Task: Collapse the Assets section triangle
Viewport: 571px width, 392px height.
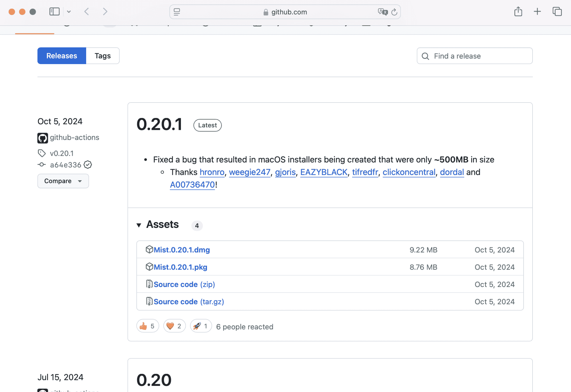Action: coord(139,225)
